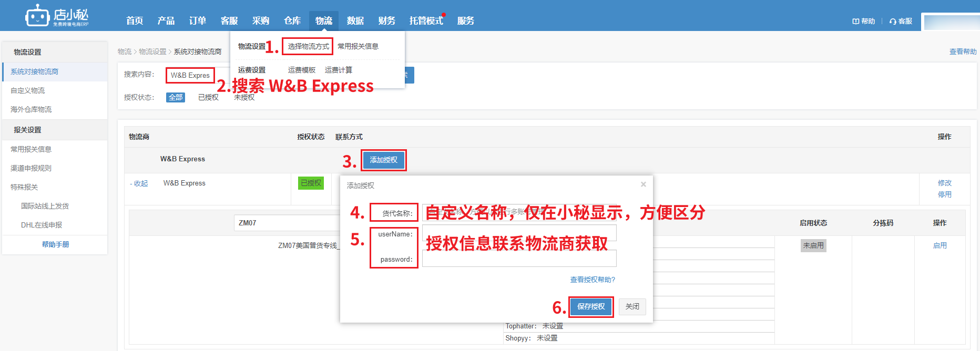Click the 已授权 green status badge

[x=311, y=183]
